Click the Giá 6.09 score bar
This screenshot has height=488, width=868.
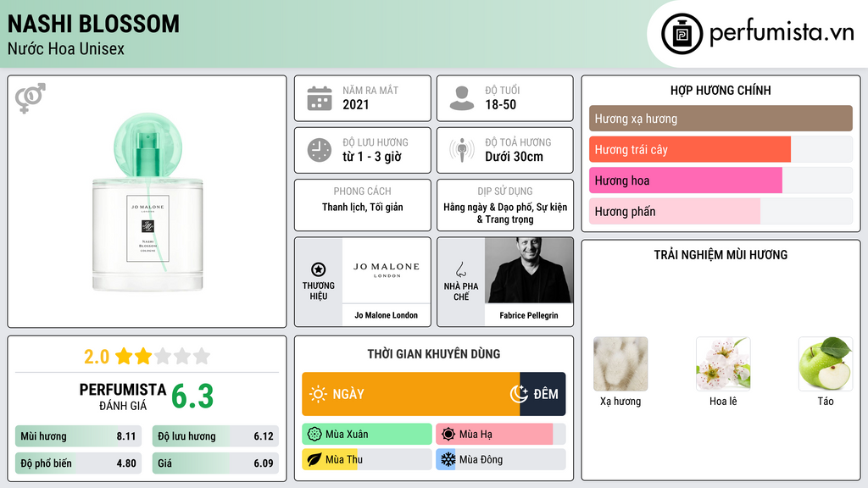coord(215,463)
